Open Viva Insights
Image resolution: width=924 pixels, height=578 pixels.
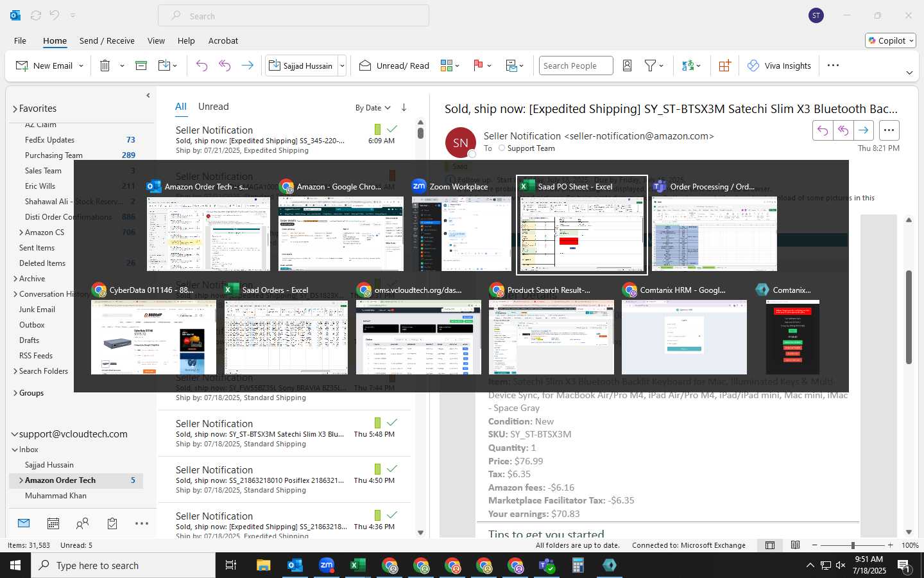[x=779, y=66]
